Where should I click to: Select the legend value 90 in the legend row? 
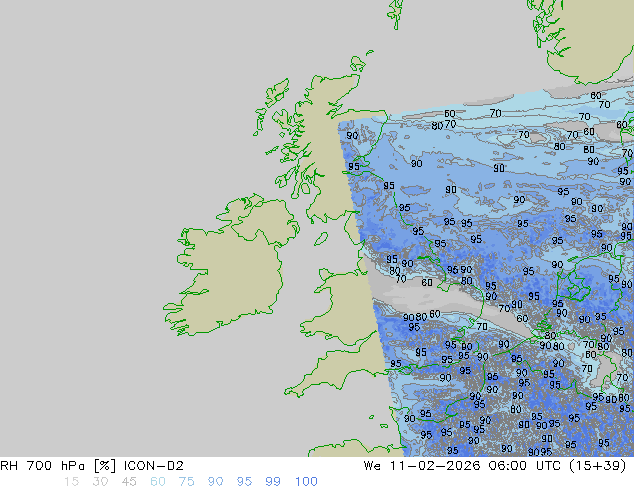pos(215,482)
